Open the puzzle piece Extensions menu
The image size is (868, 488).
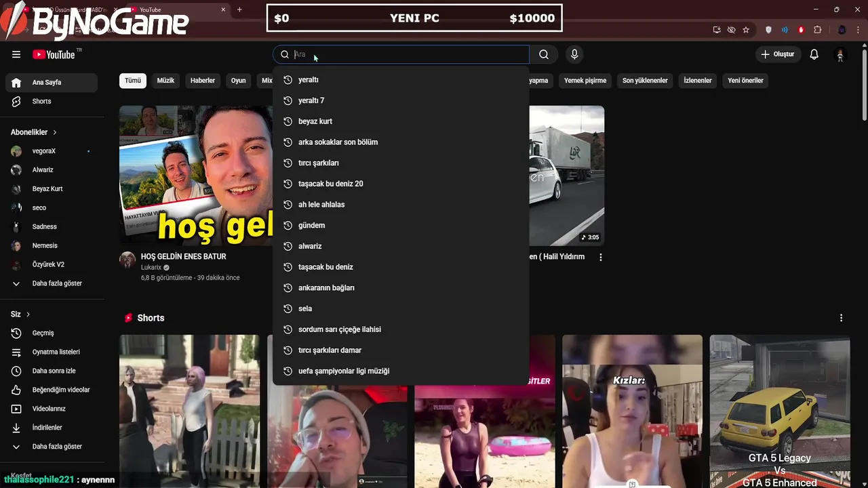pyautogui.click(x=817, y=30)
